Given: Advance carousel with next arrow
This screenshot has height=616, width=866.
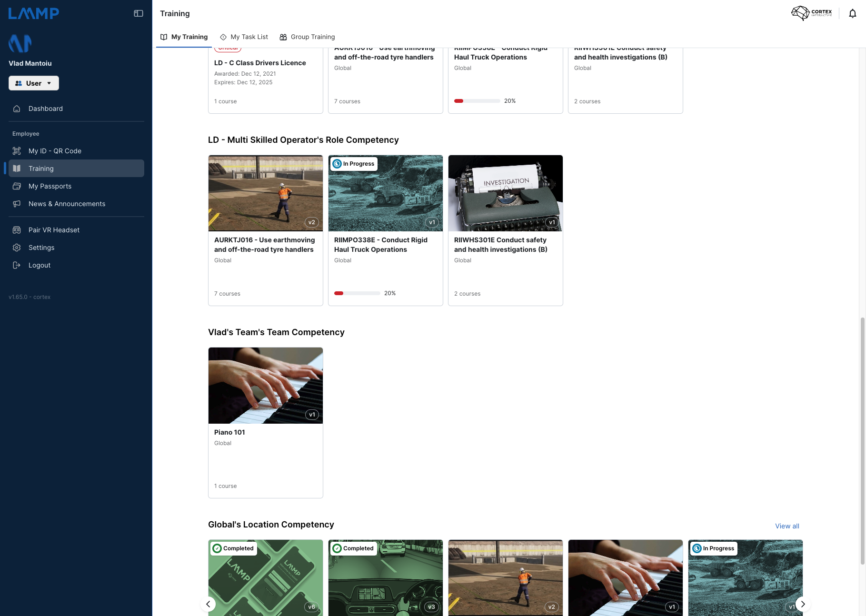Looking at the screenshot, I should pos(803,604).
